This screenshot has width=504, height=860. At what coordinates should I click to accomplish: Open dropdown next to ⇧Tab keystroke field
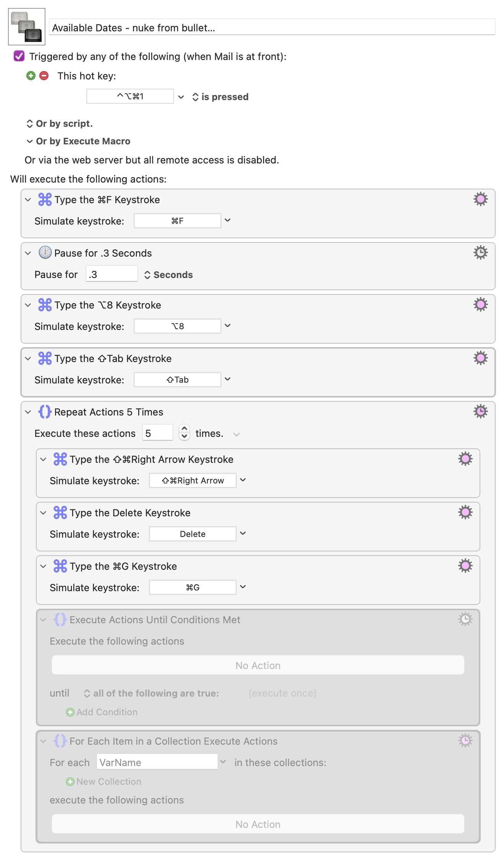pyautogui.click(x=228, y=379)
